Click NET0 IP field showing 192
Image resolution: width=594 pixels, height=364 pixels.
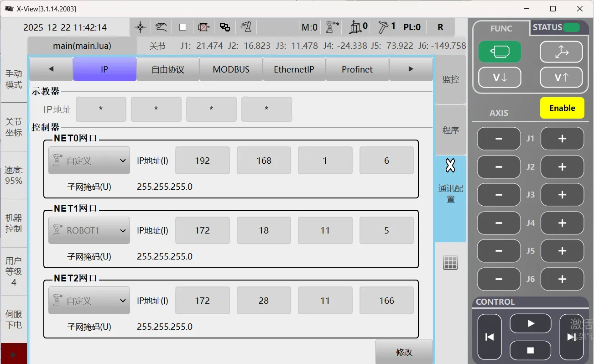pyautogui.click(x=202, y=161)
